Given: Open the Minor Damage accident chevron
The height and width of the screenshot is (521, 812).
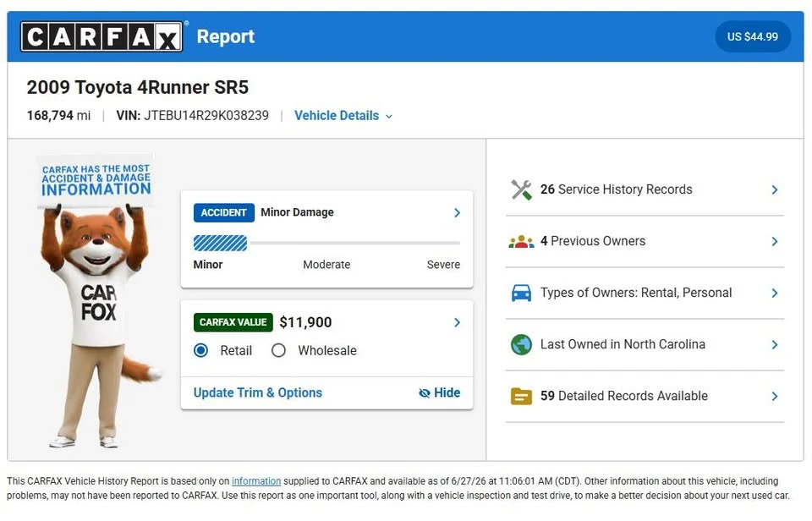Looking at the screenshot, I should coord(457,212).
